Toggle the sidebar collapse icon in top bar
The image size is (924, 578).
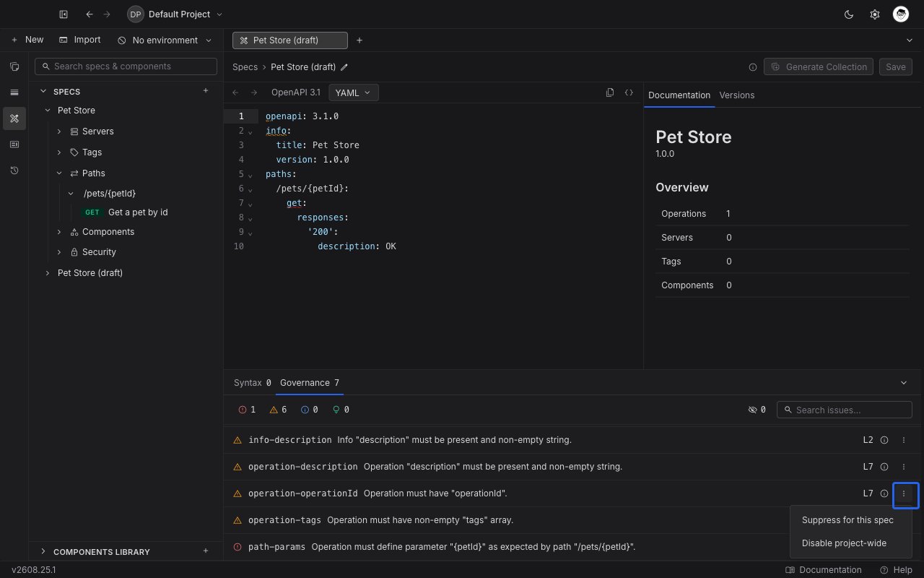tap(64, 14)
